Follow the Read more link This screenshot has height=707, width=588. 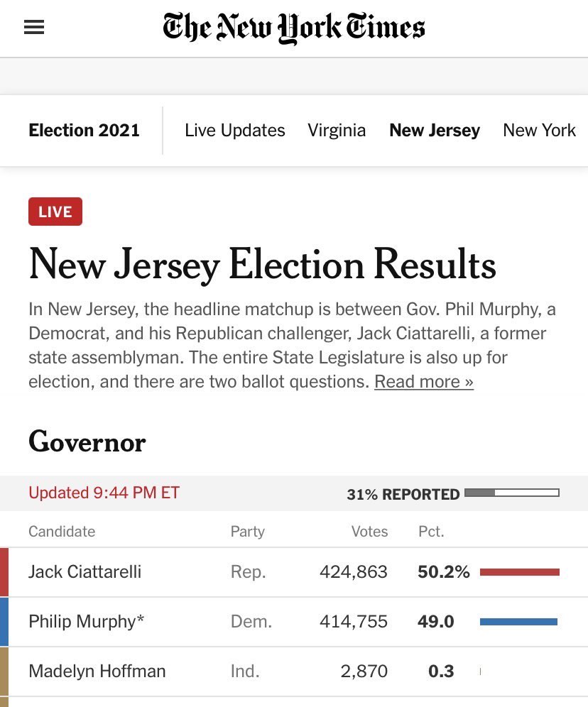coord(424,381)
